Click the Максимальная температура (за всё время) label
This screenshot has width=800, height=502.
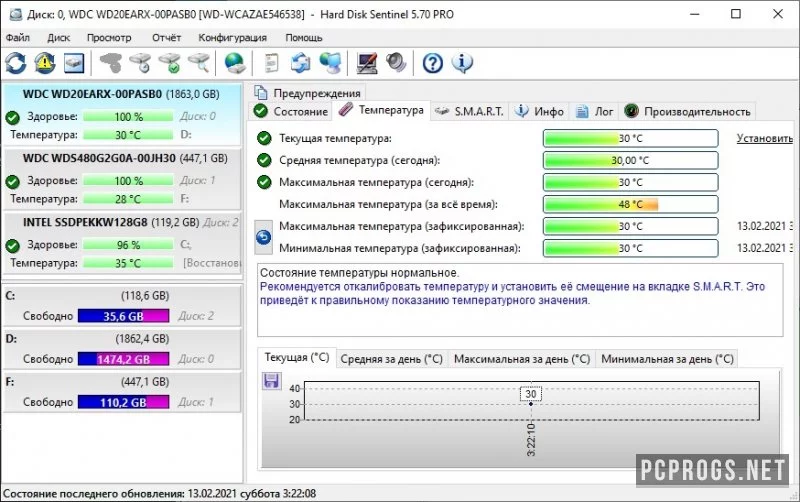388,204
